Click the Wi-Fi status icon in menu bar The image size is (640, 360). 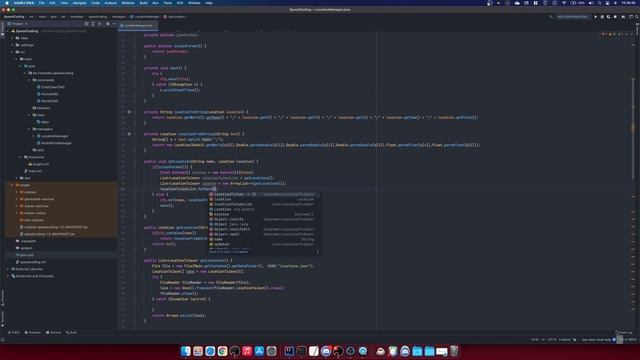tap(564, 3)
